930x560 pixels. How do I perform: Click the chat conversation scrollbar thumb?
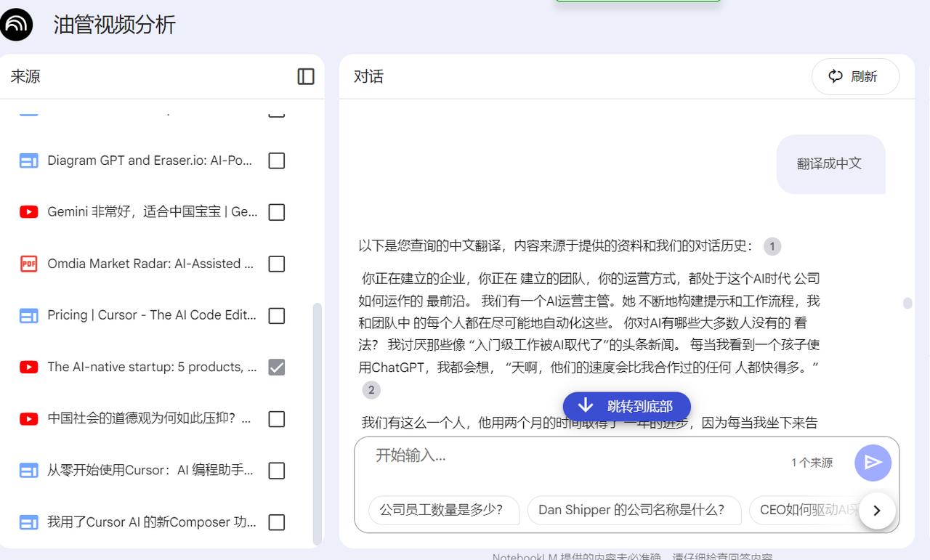pos(907,303)
